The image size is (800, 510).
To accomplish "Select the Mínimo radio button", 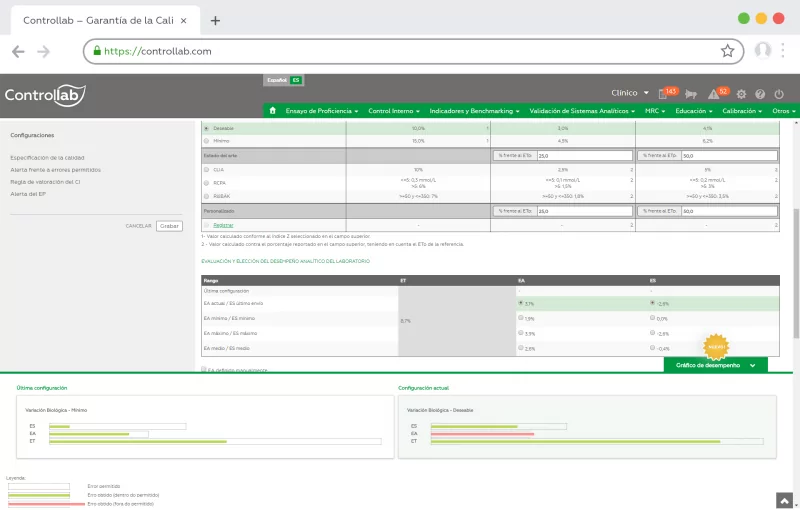I will point(206,141).
